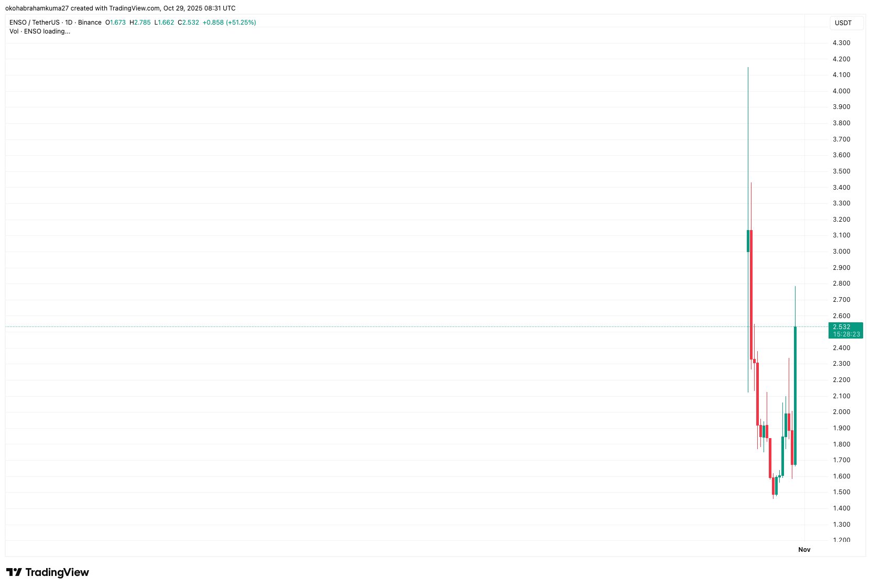Open the USDT currency selector
The width and height of the screenshot is (871, 588).
click(x=843, y=23)
